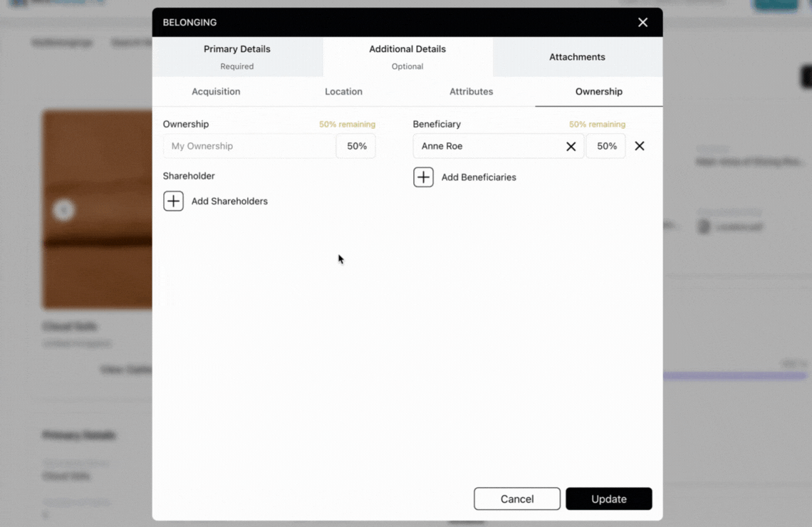
Task: Open the Attributes sub-tab
Action: pyautogui.click(x=471, y=91)
